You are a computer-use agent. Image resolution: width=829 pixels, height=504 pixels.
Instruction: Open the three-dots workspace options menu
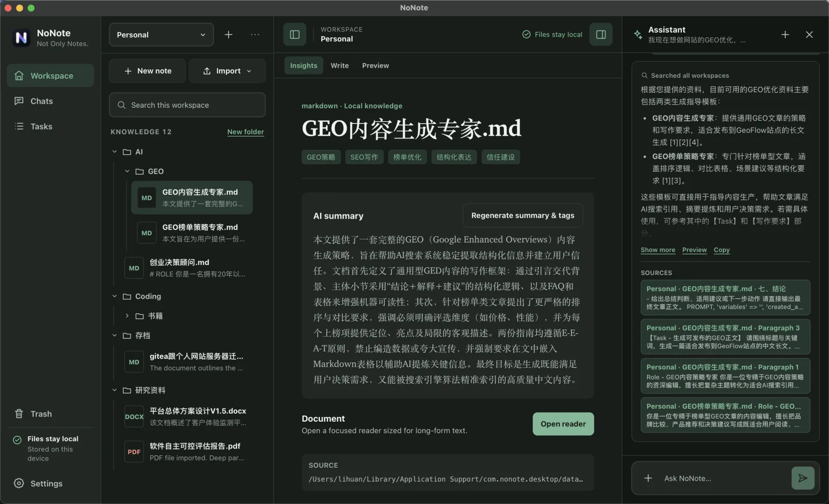coord(255,35)
